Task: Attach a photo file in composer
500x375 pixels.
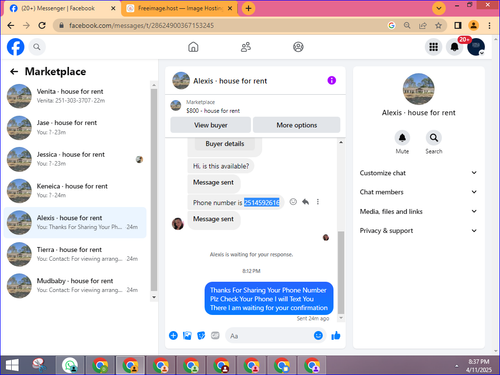Action: pyautogui.click(x=187, y=335)
